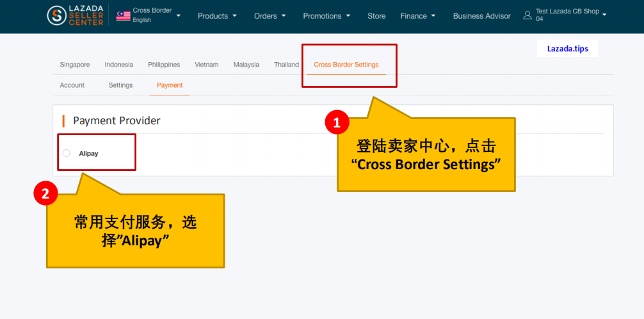Select the Thailand tab

click(x=286, y=65)
